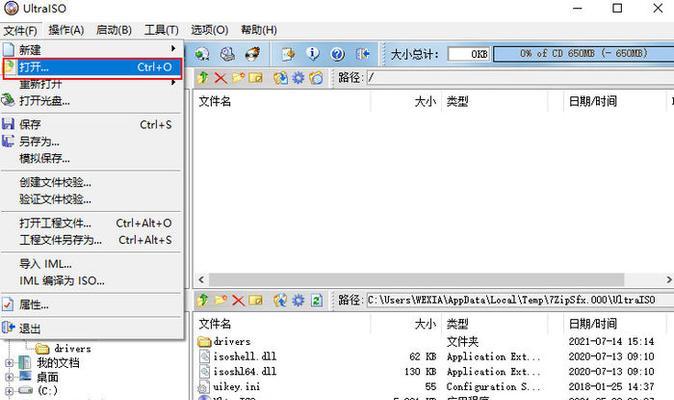Image resolution: width=674 pixels, height=400 pixels.
Task: Choose 打开... from the file menu
Action: pyautogui.click(x=92, y=67)
